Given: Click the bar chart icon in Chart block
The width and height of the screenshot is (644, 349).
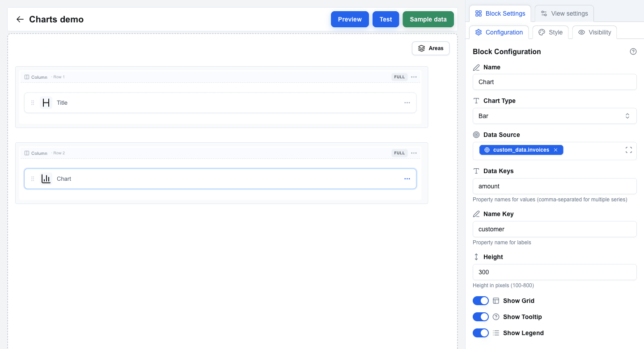Looking at the screenshot, I should tap(46, 179).
